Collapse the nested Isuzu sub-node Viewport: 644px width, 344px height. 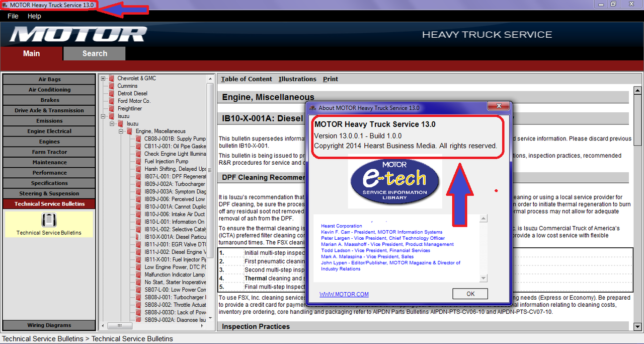(x=113, y=124)
